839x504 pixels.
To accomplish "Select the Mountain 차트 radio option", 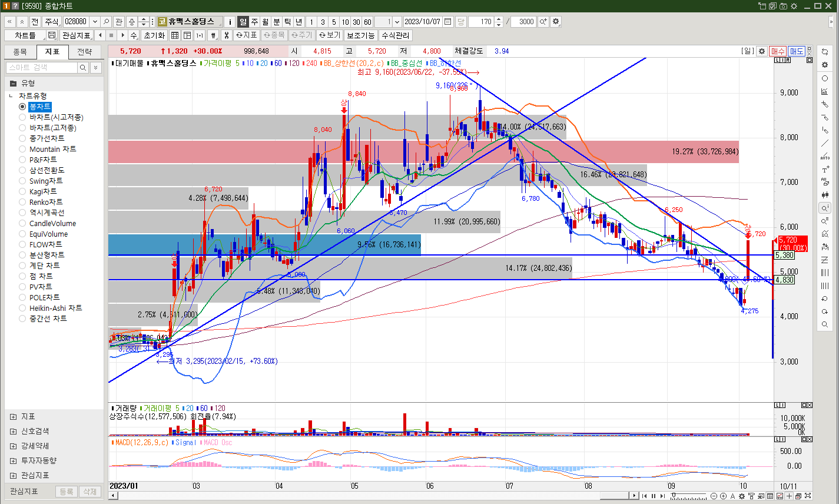I will [x=22, y=149].
